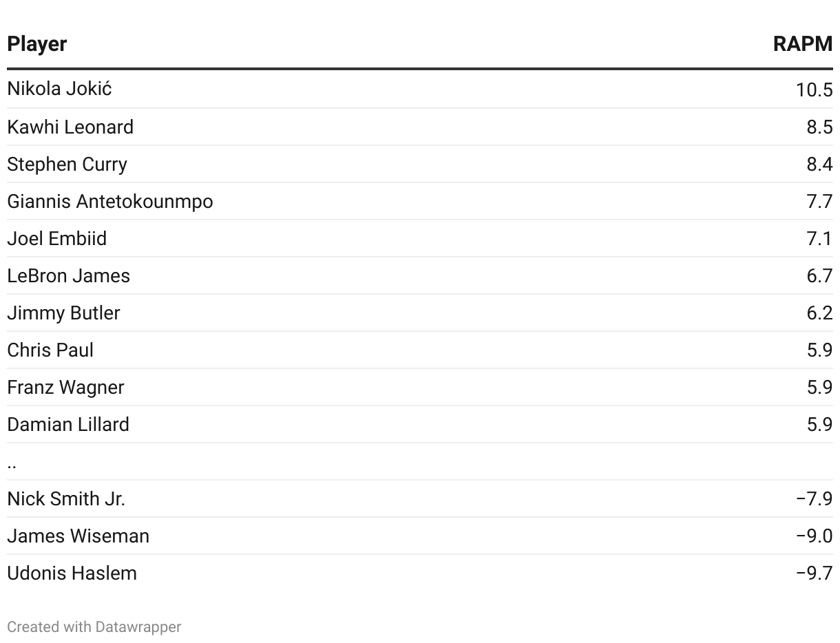This screenshot has height=643, width=840.
Task: Select the Nikola Jokić row
Action: (x=420, y=89)
